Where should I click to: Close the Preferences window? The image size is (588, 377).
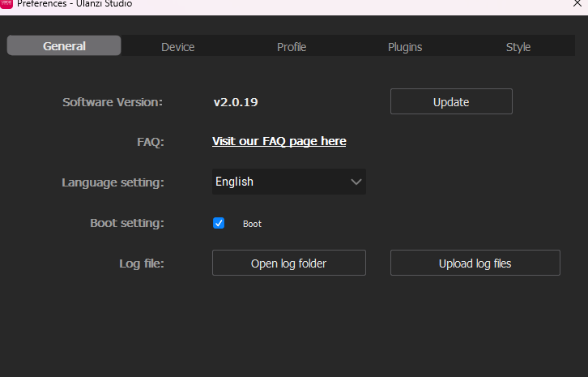pos(577,4)
